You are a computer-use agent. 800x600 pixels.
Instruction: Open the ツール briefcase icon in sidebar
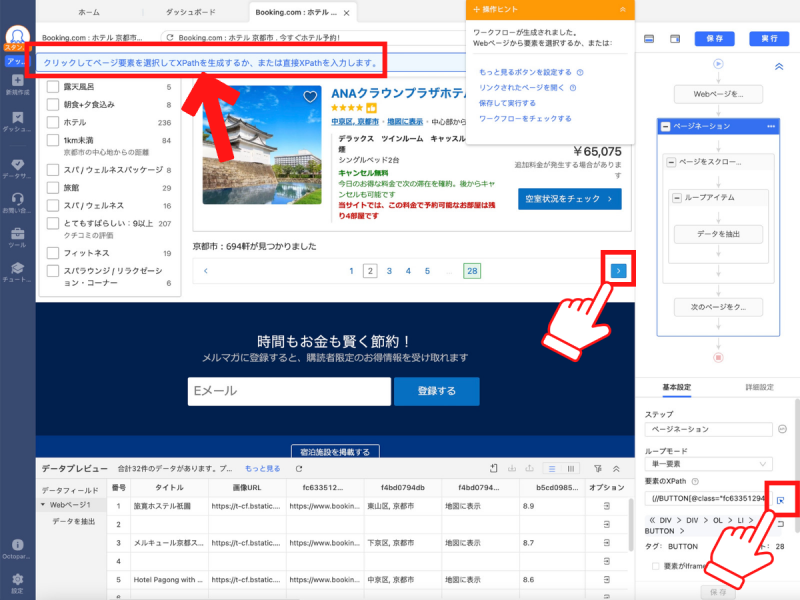[x=17, y=233]
